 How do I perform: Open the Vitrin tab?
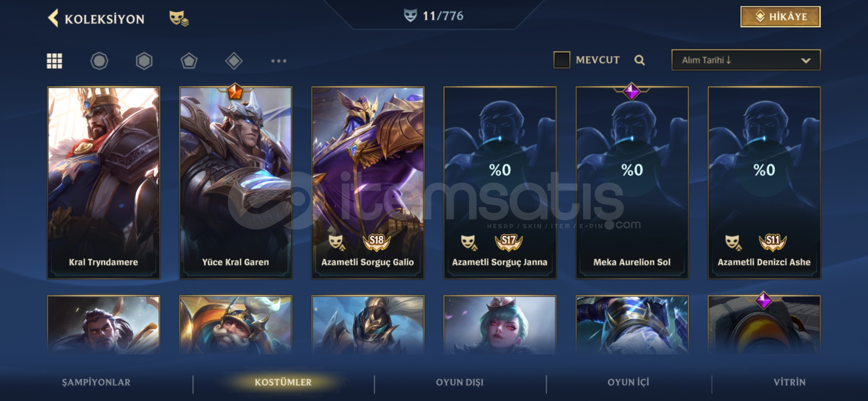[x=789, y=382]
